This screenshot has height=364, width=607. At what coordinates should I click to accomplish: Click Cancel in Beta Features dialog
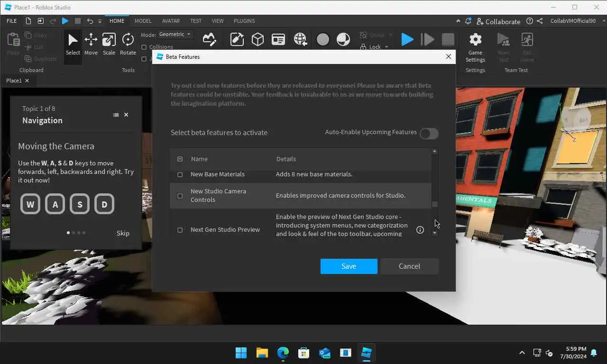[x=409, y=266]
